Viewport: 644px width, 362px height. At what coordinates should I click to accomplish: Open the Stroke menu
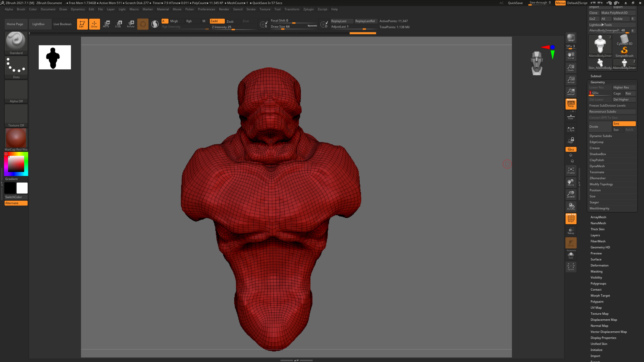coord(251,9)
